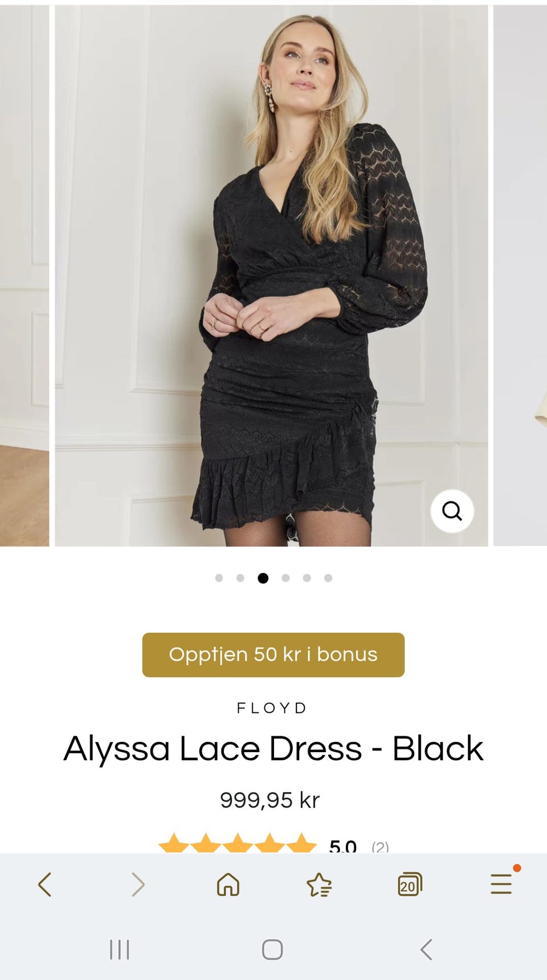Open bookmarks star icon in browser bar

point(319,884)
